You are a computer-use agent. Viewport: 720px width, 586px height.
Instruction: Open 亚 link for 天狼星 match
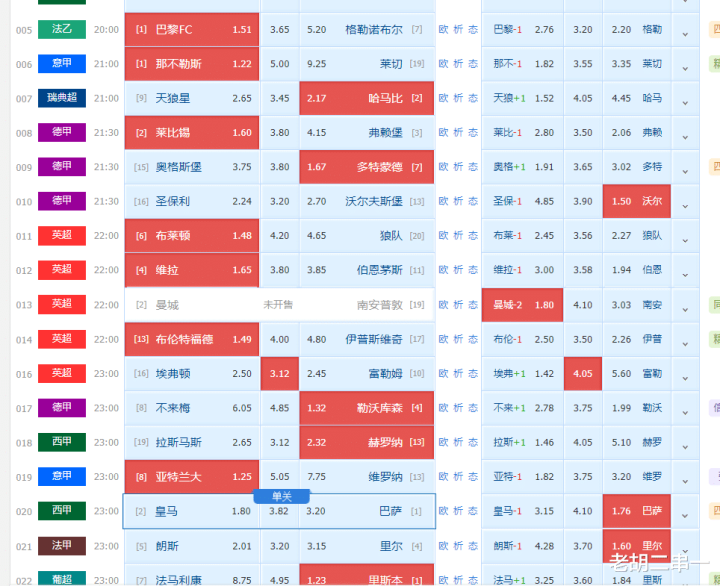[x=473, y=98]
